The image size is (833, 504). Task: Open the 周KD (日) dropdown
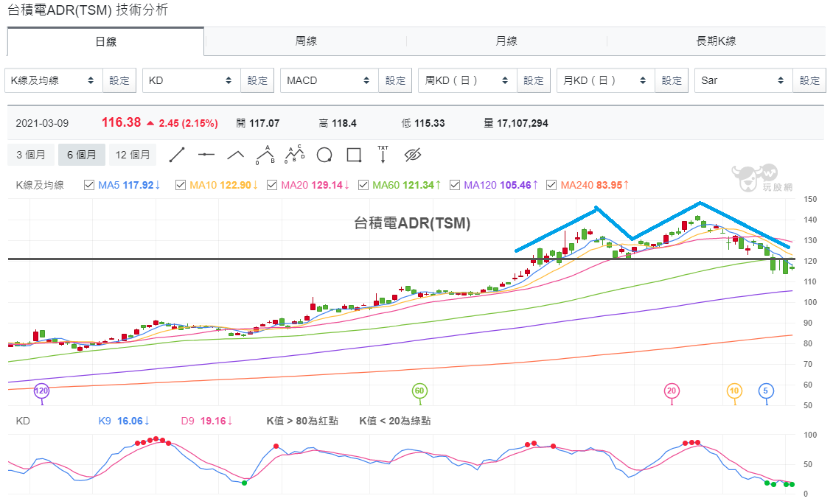point(467,80)
